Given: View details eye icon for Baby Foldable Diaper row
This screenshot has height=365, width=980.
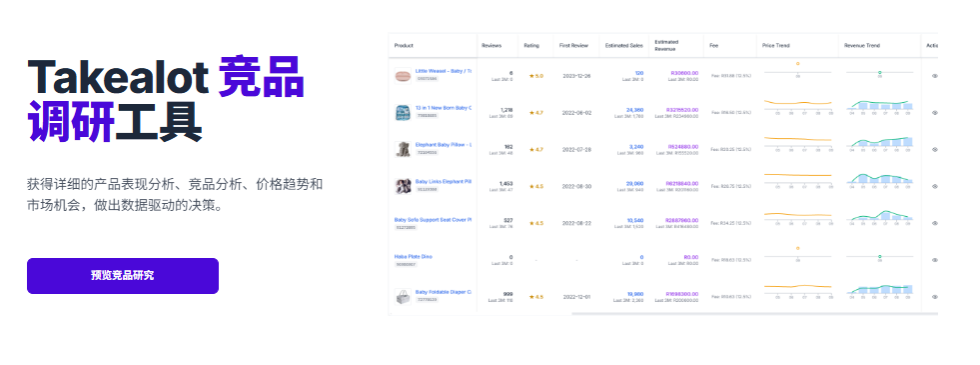Looking at the screenshot, I should click(x=935, y=297).
